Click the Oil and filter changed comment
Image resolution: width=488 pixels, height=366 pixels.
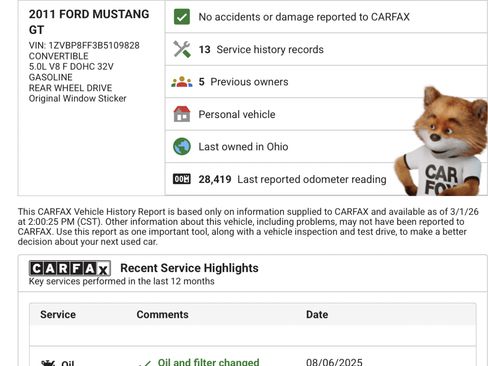click(208, 362)
